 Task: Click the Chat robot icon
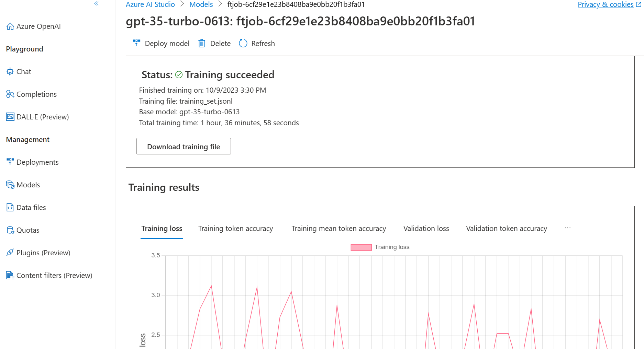10,72
